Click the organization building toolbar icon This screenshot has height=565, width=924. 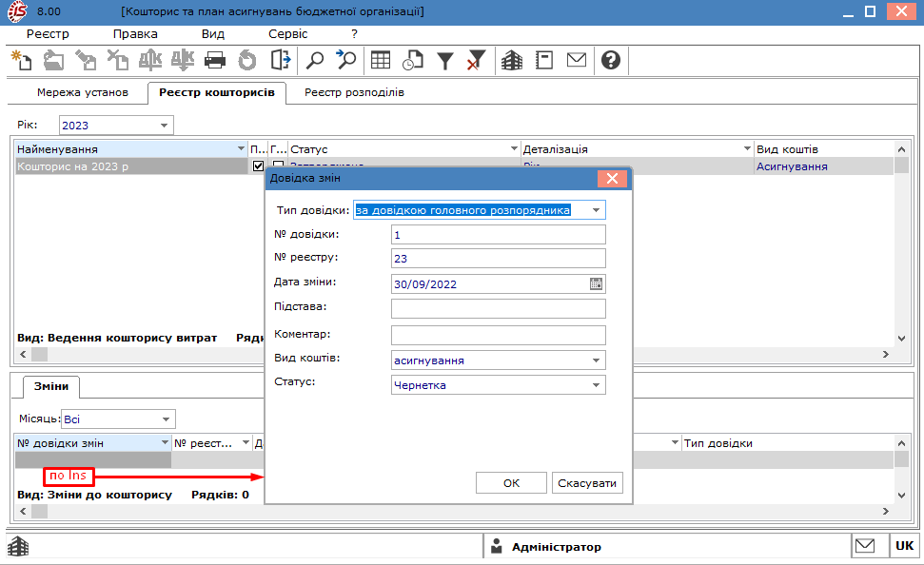pos(512,60)
